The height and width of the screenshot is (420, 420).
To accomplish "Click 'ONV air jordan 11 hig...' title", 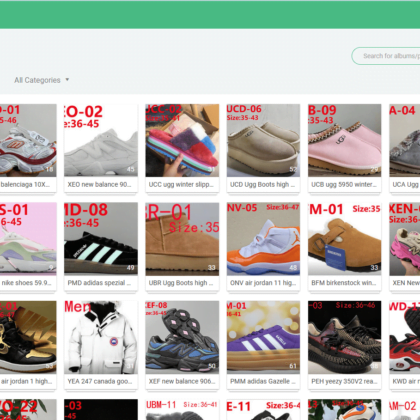I will 263,283.
